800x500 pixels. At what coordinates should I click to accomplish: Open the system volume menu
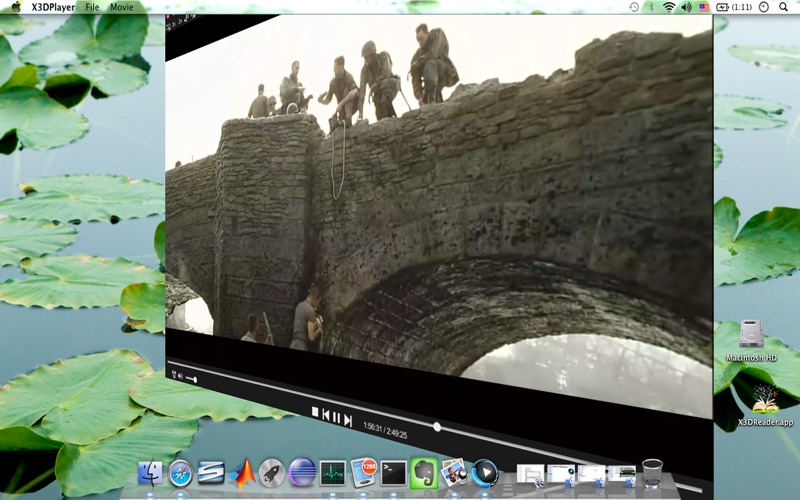coord(686,7)
